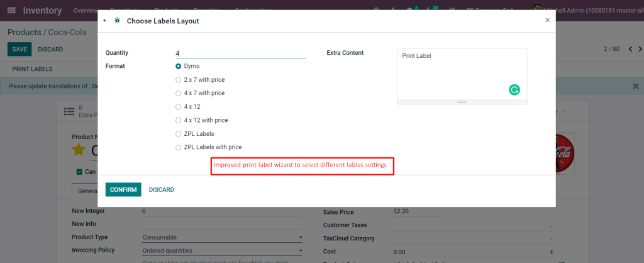
Task: Click the Inventory app title
Action: 42,10
